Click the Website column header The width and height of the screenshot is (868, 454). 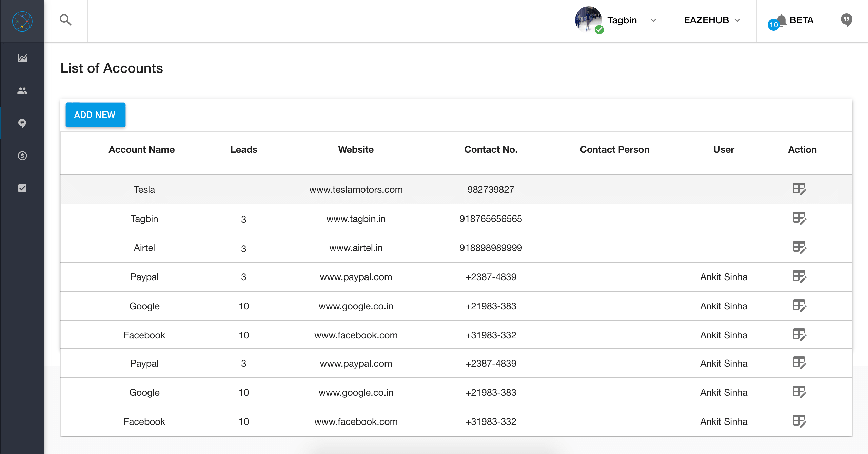tap(356, 149)
